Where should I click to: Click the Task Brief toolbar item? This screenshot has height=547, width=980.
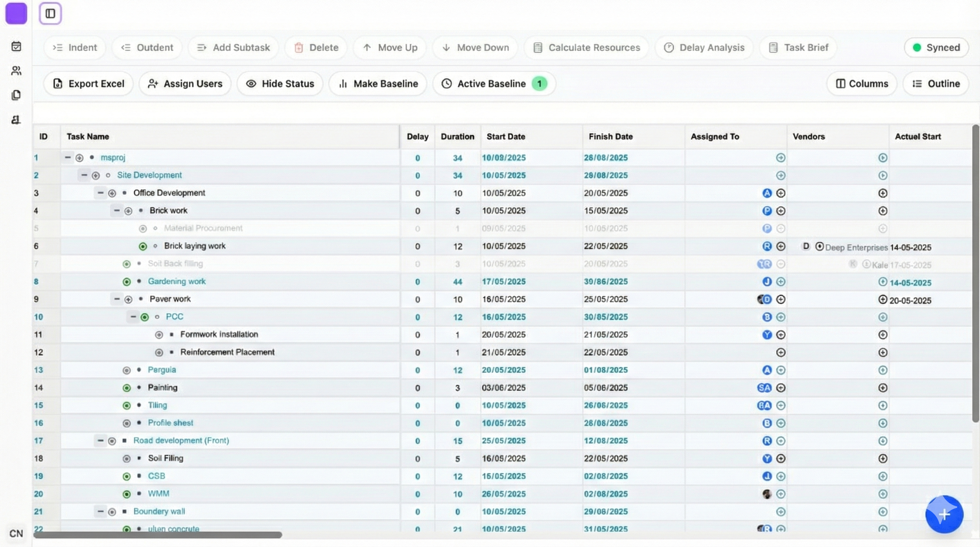click(x=798, y=47)
